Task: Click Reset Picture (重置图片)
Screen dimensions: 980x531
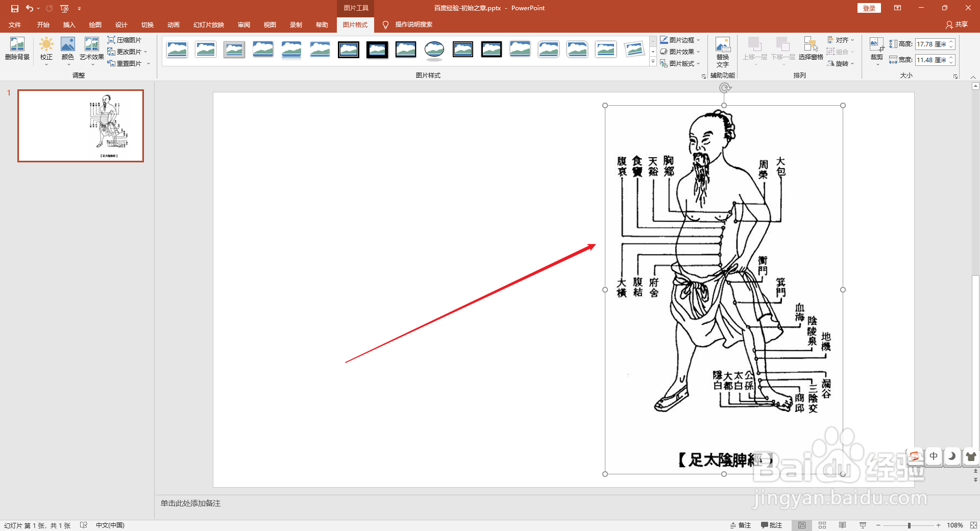Action: point(129,63)
